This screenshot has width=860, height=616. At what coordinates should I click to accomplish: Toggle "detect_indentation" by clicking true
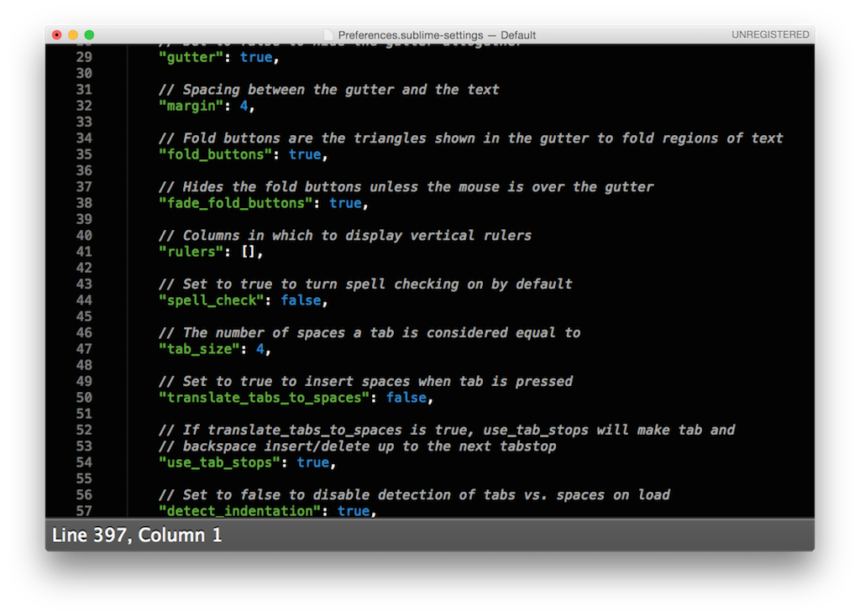click(x=354, y=511)
